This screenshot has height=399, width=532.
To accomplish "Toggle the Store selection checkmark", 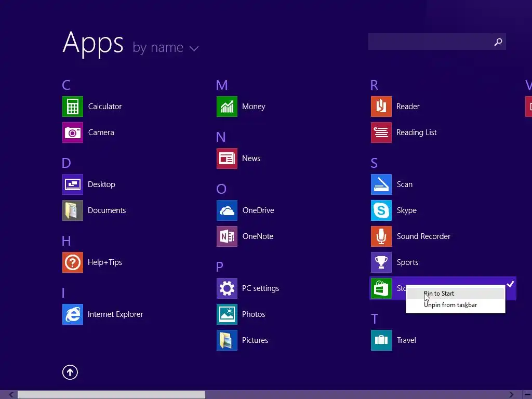I will (510, 284).
